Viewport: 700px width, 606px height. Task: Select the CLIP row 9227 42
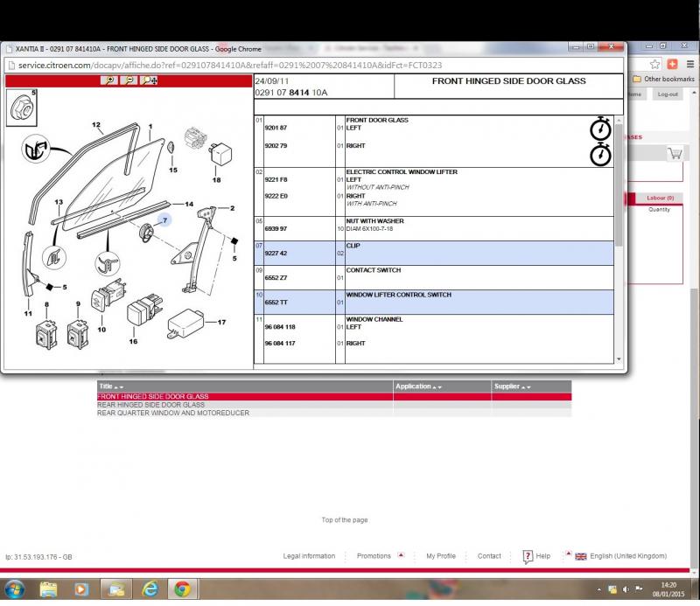coord(434,254)
